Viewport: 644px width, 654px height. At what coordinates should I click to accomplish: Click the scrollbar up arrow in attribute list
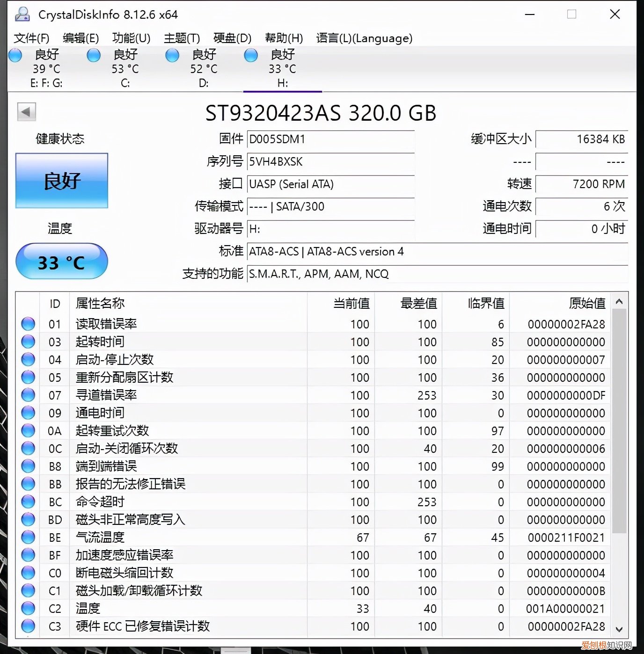[x=620, y=302]
